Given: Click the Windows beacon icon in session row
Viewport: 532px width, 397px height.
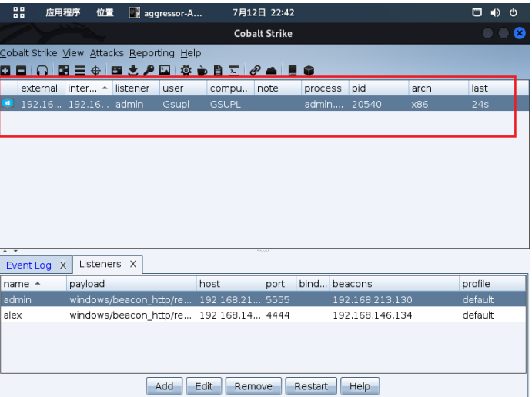Looking at the screenshot, I should pyautogui.click(x=8, y=103).
